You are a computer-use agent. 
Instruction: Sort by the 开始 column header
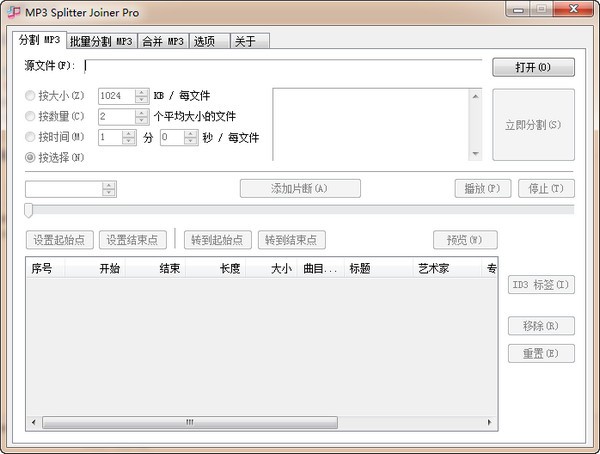click(x=95, y=268)
